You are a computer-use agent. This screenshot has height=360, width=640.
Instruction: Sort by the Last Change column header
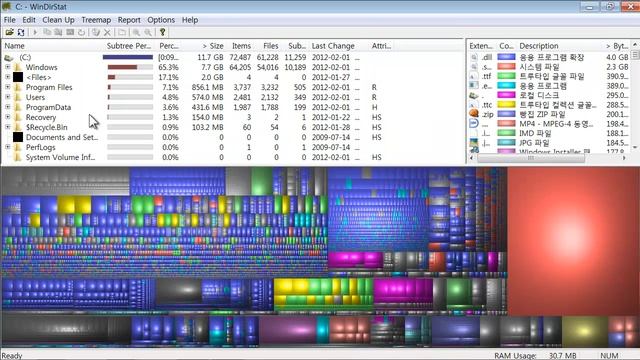click(x=338, y=46)
